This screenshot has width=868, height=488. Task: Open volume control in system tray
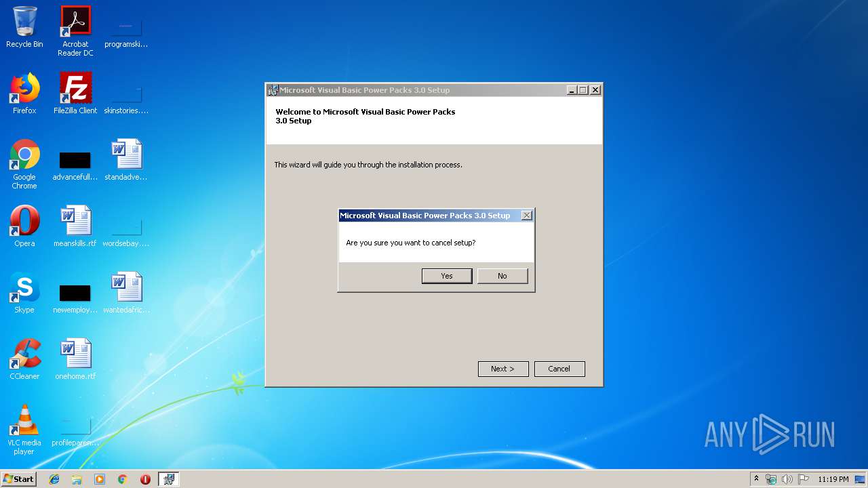coord(787,479)
